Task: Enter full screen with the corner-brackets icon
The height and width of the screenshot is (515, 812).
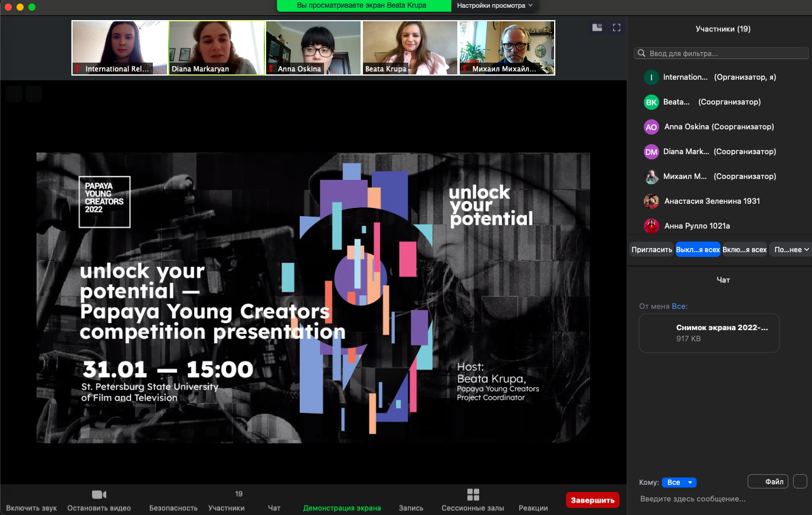Action: (x=617, y=28)
